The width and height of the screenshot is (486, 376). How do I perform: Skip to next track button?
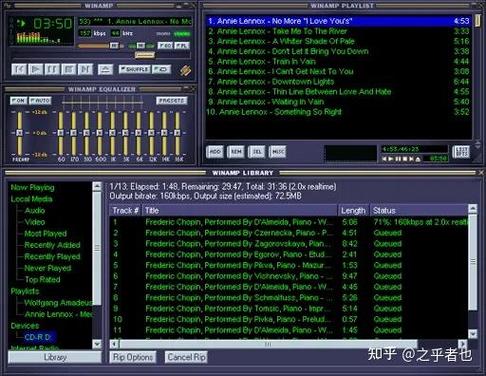click(85, 69)
